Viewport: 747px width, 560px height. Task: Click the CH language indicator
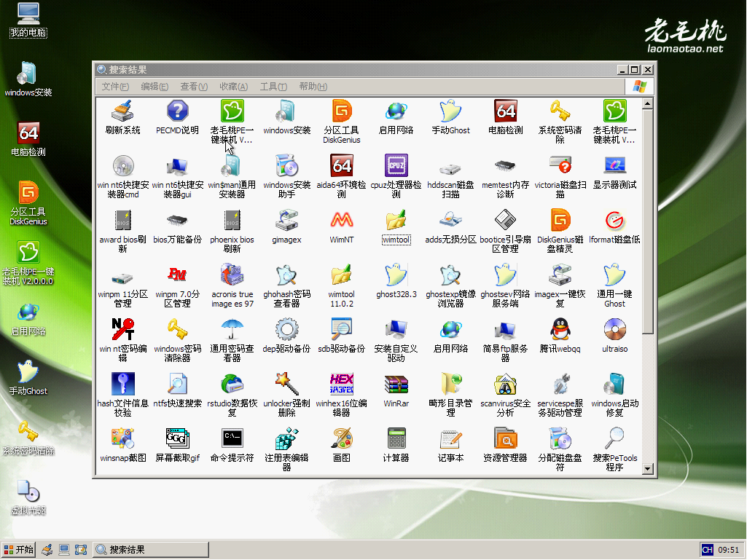tap(708, 550)
